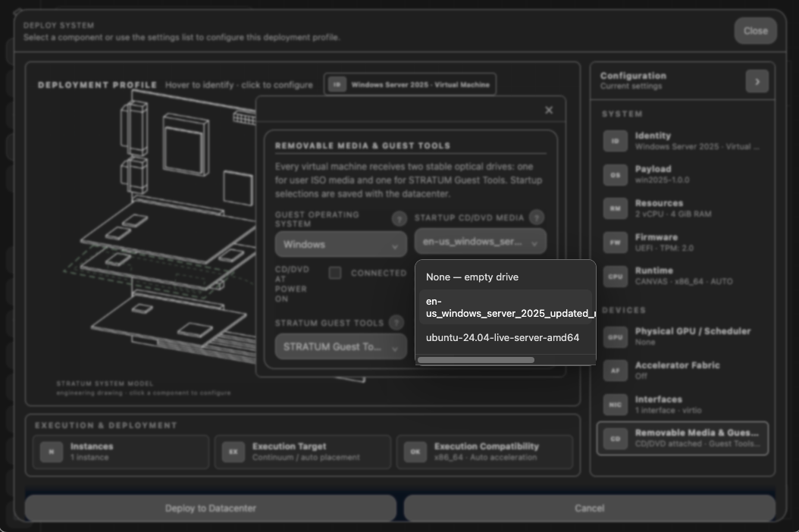Select 'None — empty drive' option
Viewport: 799px width, 532px height.
(506, 277)
